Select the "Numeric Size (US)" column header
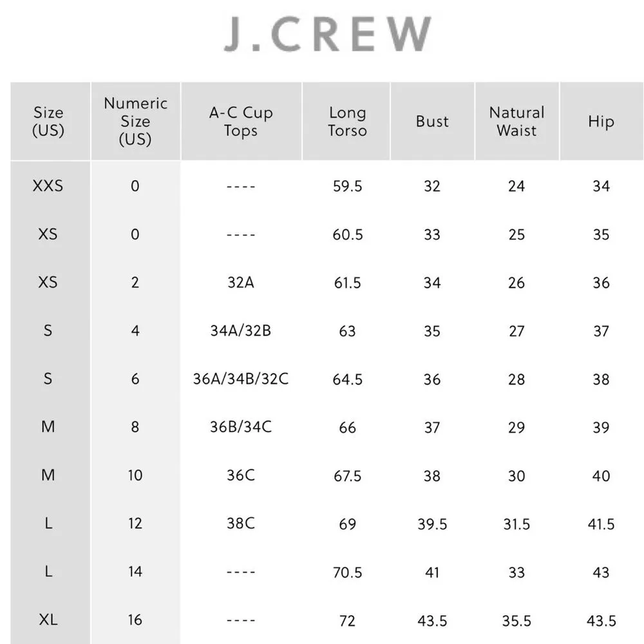Viewport: 644px width, 644px height. (135, 121)
